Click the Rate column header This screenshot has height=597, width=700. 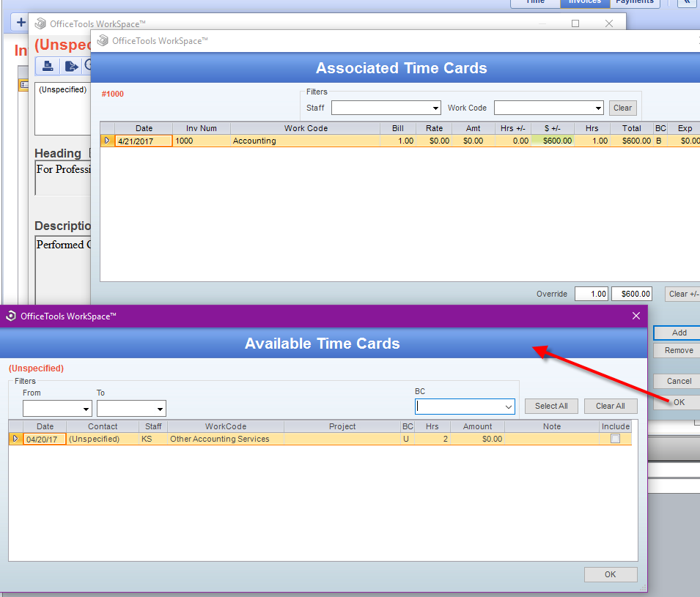point(434,128)
